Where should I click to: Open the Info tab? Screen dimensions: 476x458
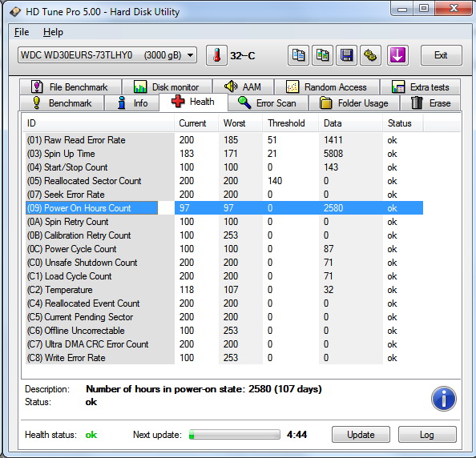tap(132, 103)
